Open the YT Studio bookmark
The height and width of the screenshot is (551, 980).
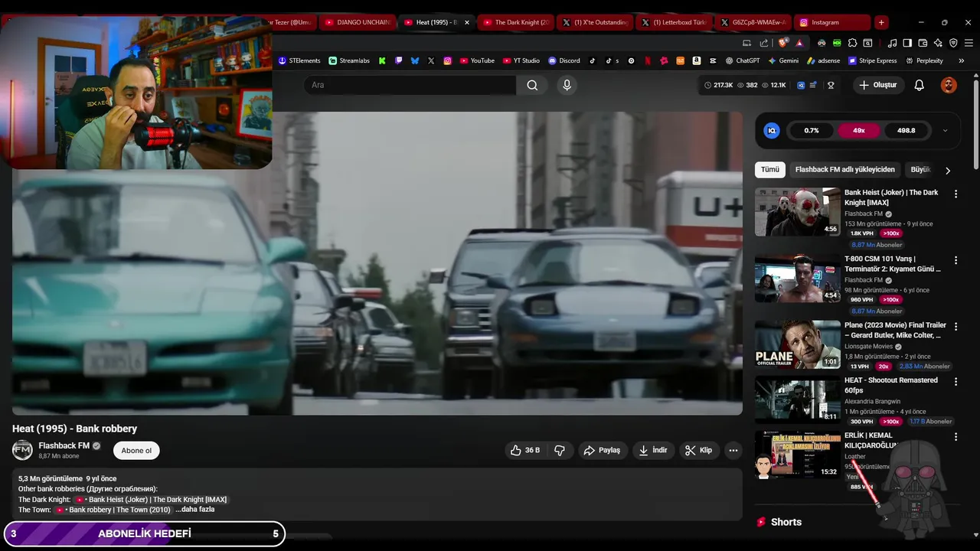521,60
